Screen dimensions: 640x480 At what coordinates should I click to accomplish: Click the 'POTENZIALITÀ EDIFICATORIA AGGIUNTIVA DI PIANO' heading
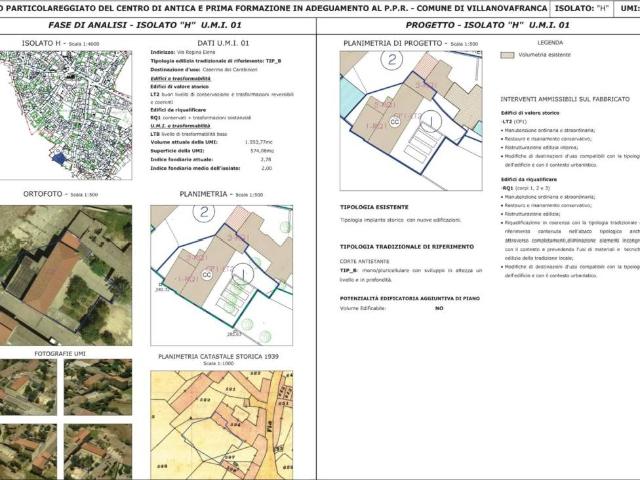tap(410, 299)
